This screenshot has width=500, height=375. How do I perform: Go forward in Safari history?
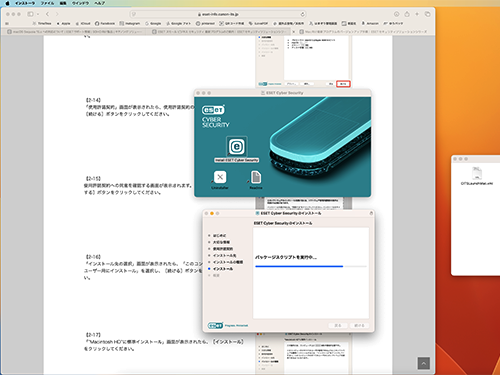[x=57, y=14]
